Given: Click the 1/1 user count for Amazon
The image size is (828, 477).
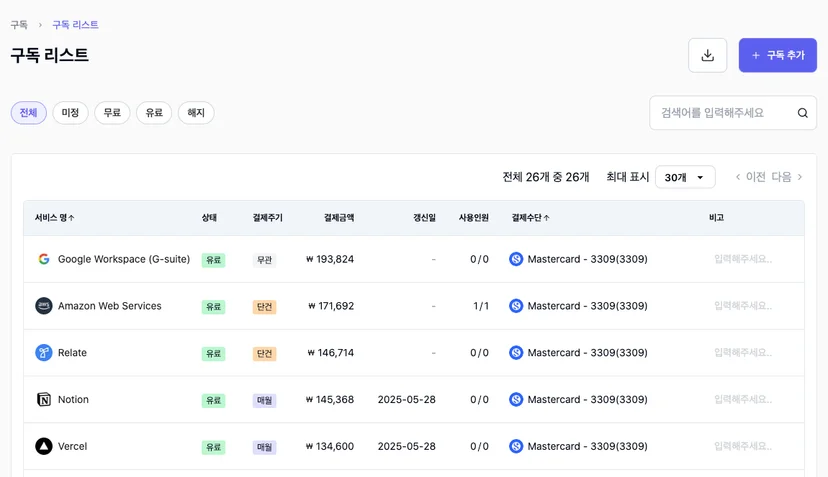Looking at the screenshot, I should click(x=481, y=306).
